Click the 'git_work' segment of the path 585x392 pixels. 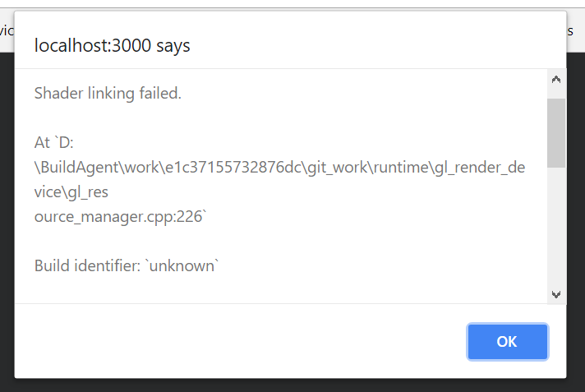tap(337, 168)
